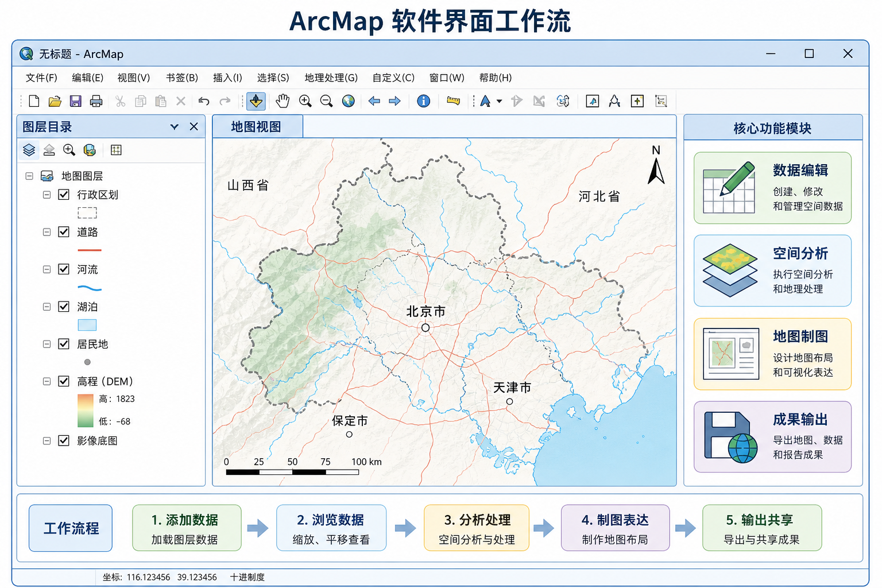The image size is (882, 588).
Task: Open the 编辑(E) menu
Action: pyautogui.click(x=87, y=78)
